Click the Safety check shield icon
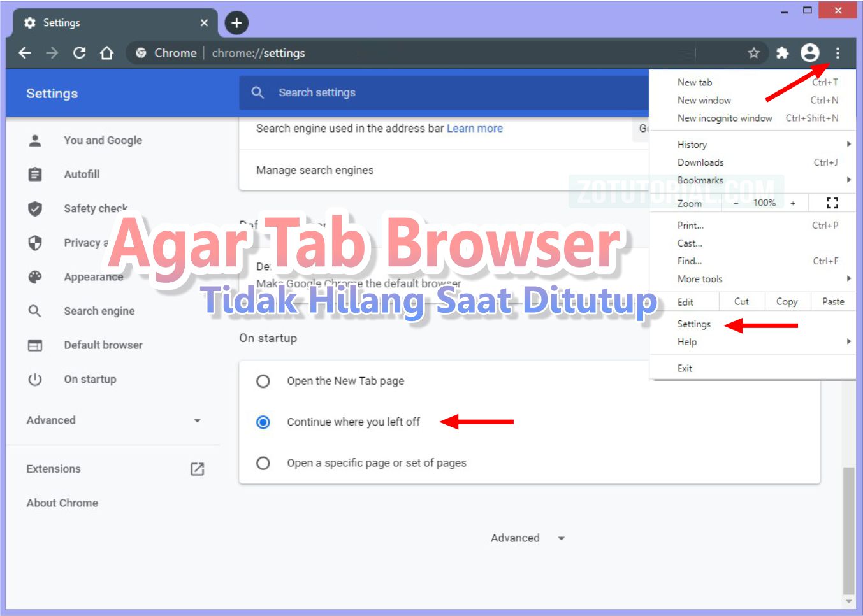Image resolution: width=863 pixels, height=616 pixels. (x=35, y=208)
